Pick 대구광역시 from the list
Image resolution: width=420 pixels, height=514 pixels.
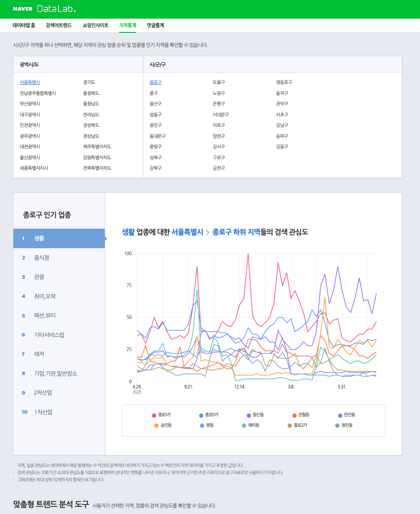tap(30, 114)
